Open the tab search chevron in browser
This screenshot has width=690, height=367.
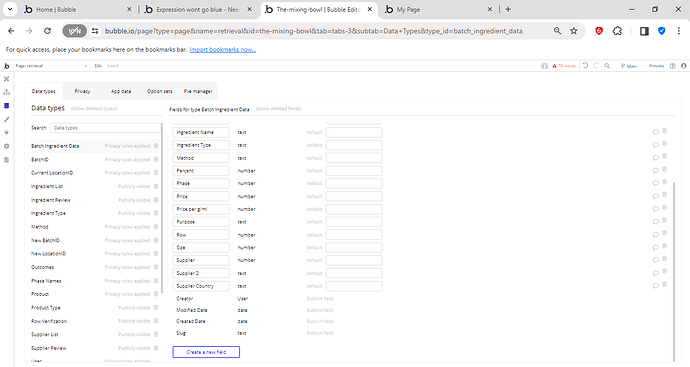(10, 9)
